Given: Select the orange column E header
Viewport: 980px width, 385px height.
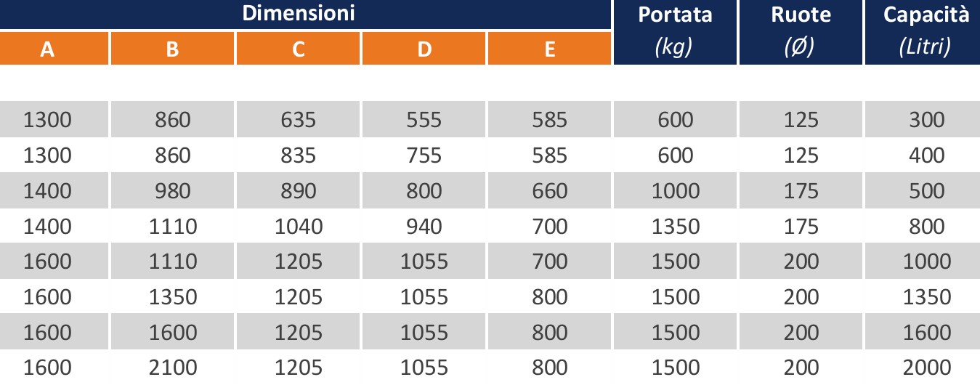Looking at the screenshot, I should (549, 49).
